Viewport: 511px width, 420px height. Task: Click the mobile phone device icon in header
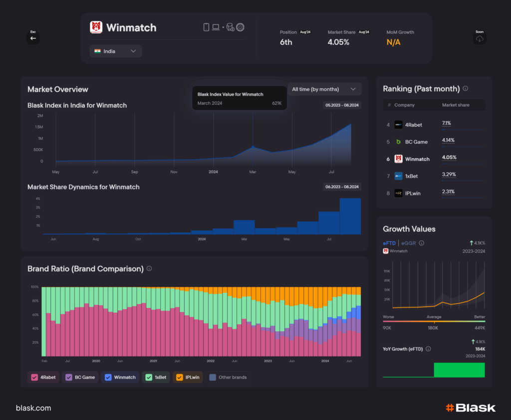pos(207,27)
